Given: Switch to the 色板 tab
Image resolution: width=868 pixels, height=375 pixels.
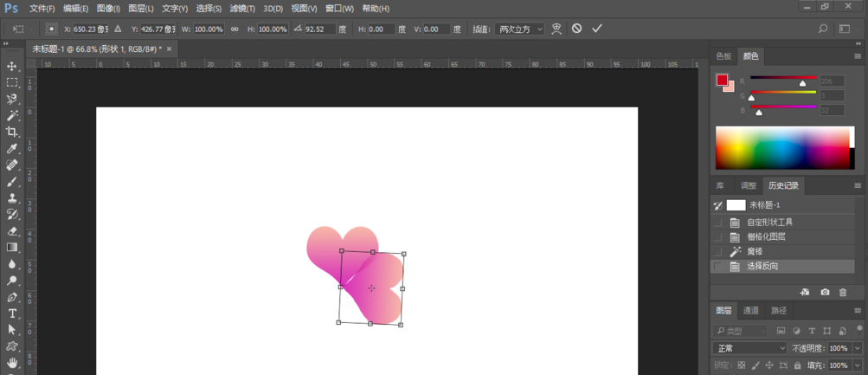Looking at the screenshot, I should tap(723, 56).
